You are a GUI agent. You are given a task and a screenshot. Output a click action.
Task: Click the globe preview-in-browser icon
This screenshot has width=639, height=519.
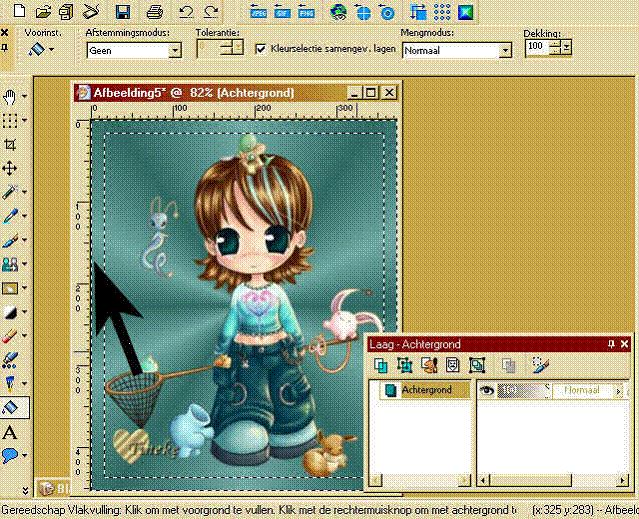[338, 12]
